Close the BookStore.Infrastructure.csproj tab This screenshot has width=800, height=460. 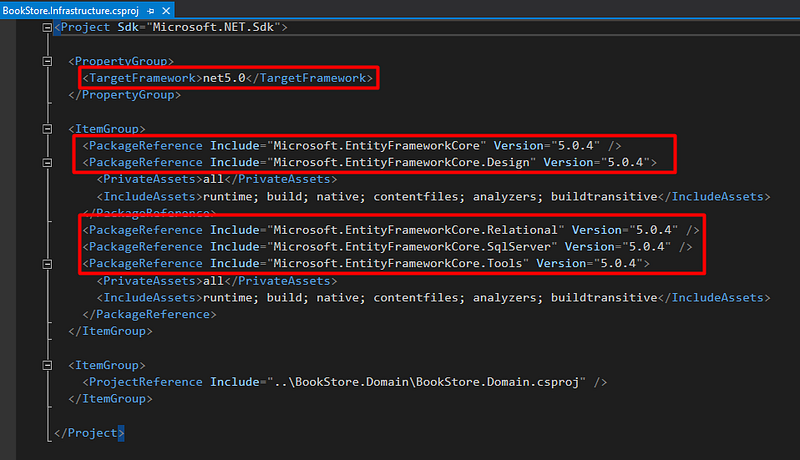(166, 11)
